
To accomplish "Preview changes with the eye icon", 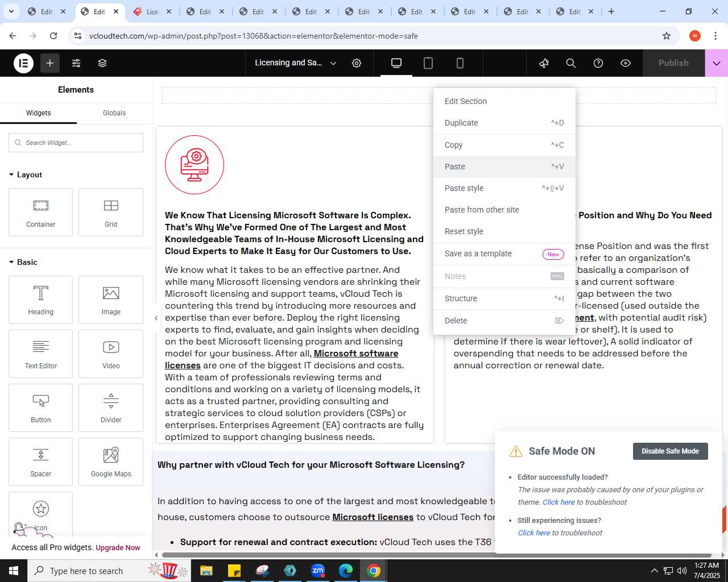I will pyautogui.click(x=626, y=63).
